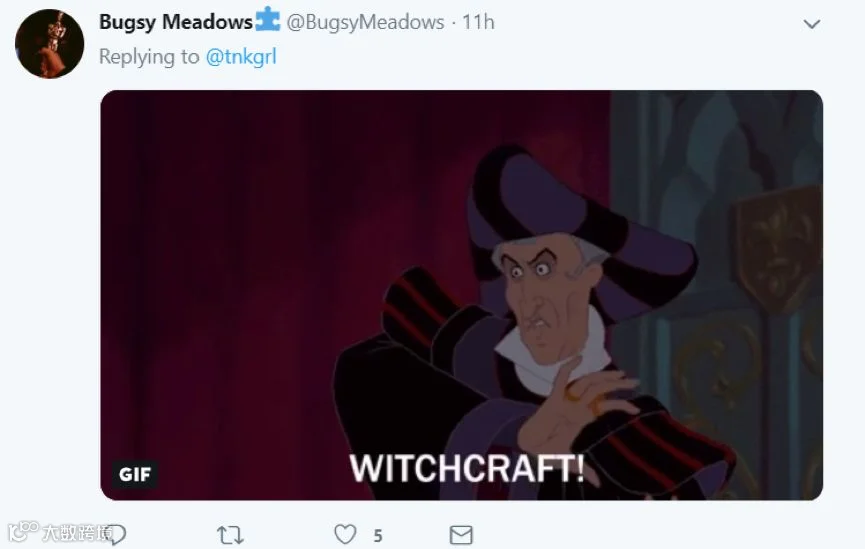This screenshot has height=549, width=865.
Task: Click the blue puzzle piece emoji
Action: [268, 19]
